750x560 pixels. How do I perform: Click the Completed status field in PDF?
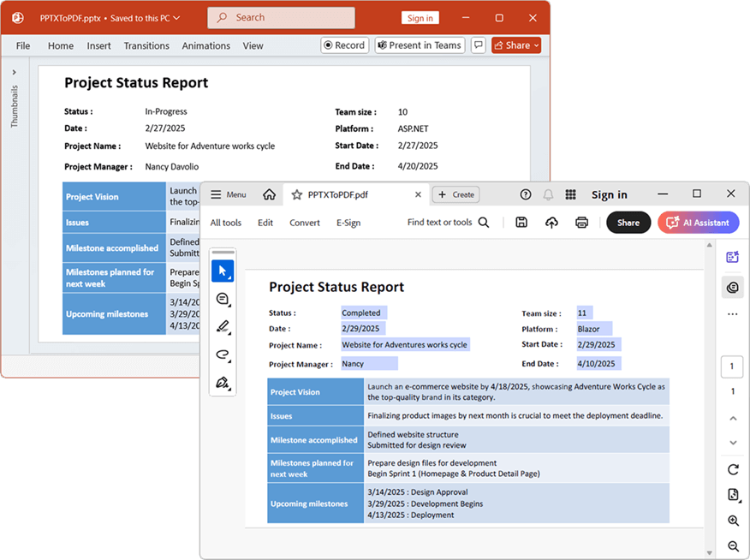point(364,313)
